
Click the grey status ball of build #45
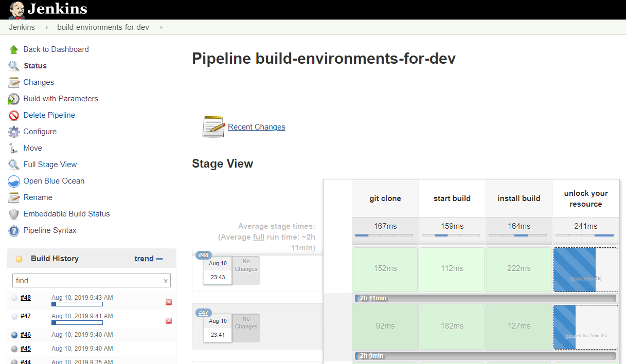click(x=14, y=349)
